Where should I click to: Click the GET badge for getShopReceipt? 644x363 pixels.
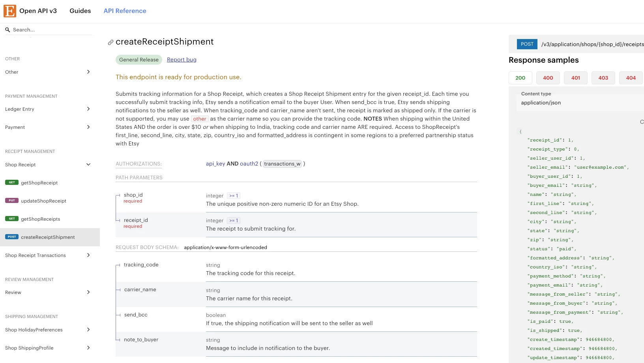pos(12,182)
